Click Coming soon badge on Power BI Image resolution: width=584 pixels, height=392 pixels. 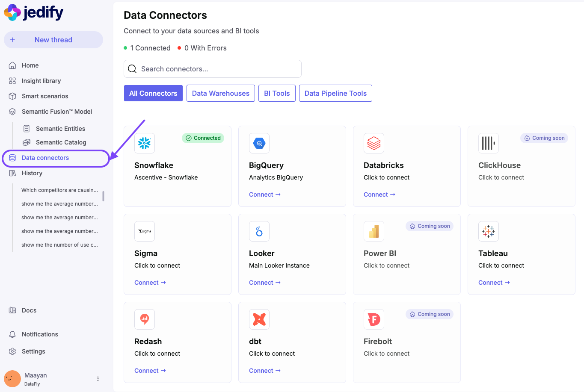coord(430,226)
